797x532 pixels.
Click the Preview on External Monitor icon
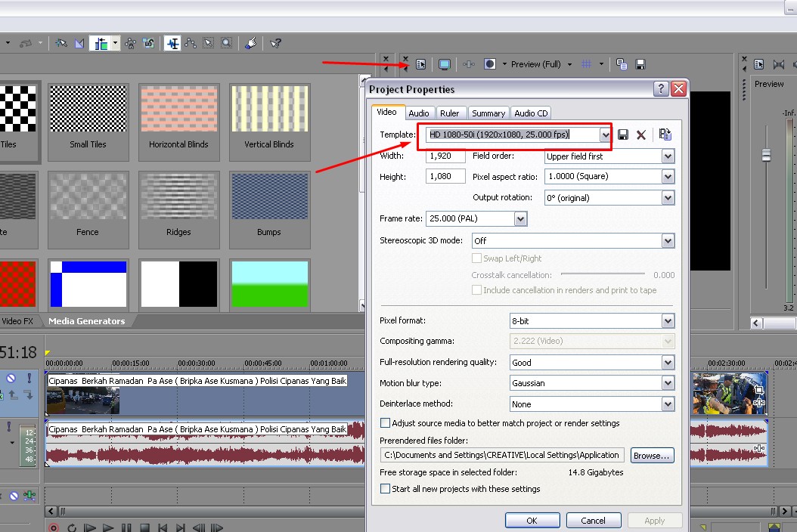click(x=445, y=64)
